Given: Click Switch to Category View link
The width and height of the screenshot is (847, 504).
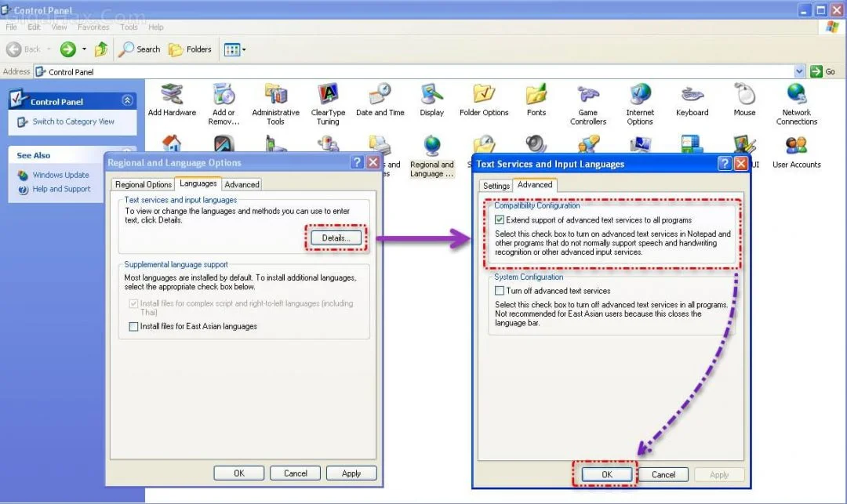Looking at the screenshot, I should 73,121.
